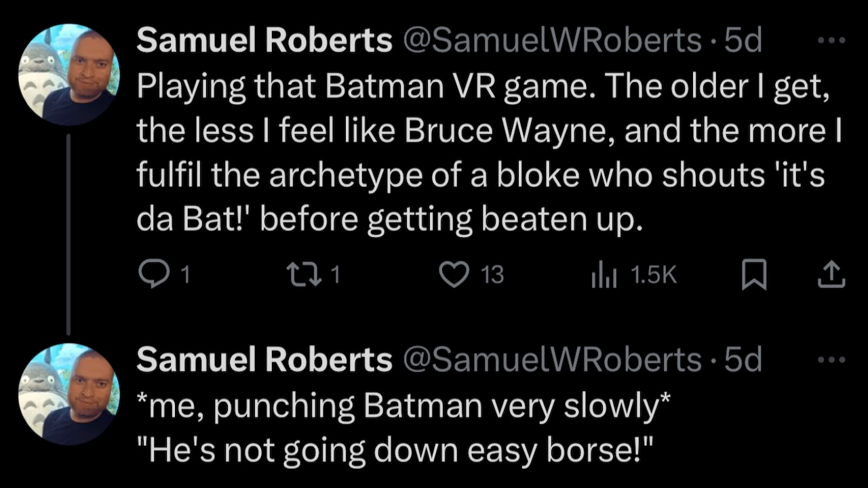This screenshot has height=488, width=868.
Task: Share the first tweet using upload icon
Action: (x=832, y=274)
